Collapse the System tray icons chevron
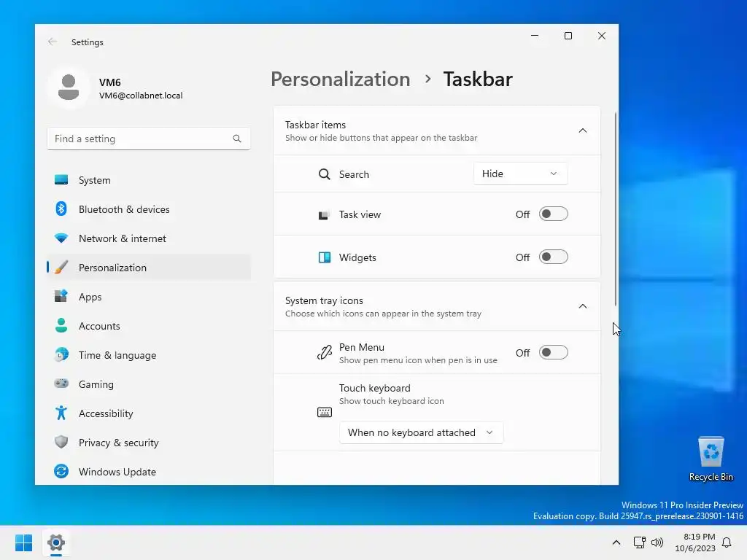Screen dimensions: 747x560 (x=583, y=306)
